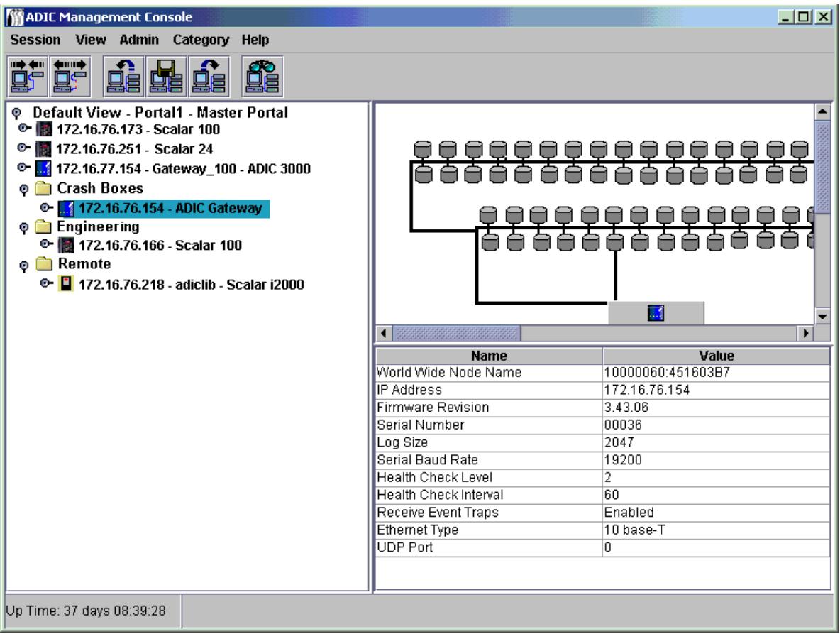Screen dimensions: 840x634
Task: Click the disconnect toolbar icon with outward arrows
Action: (70, 76)
